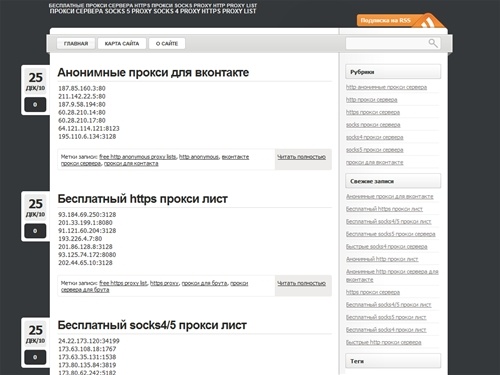Open recent post Анонимные http прокси сервера для вконтакте

coord(392,276)
